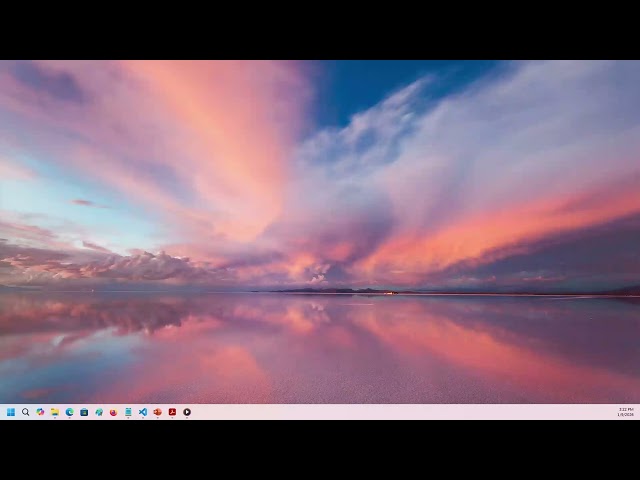The image size is (640, 480).
Task: Open the Microsoft Store icon
Action: pyautogui.click(x=84, y=412)
